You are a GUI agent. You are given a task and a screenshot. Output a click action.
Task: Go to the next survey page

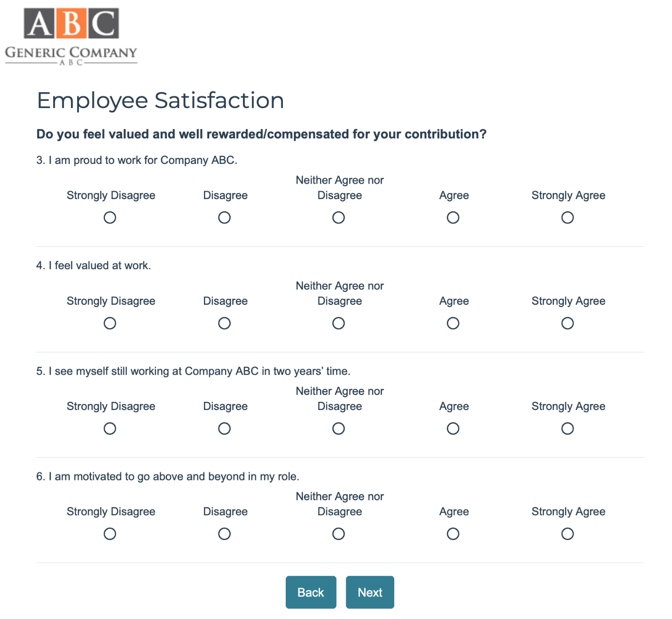pyautogui.click(x=370, y=592)
